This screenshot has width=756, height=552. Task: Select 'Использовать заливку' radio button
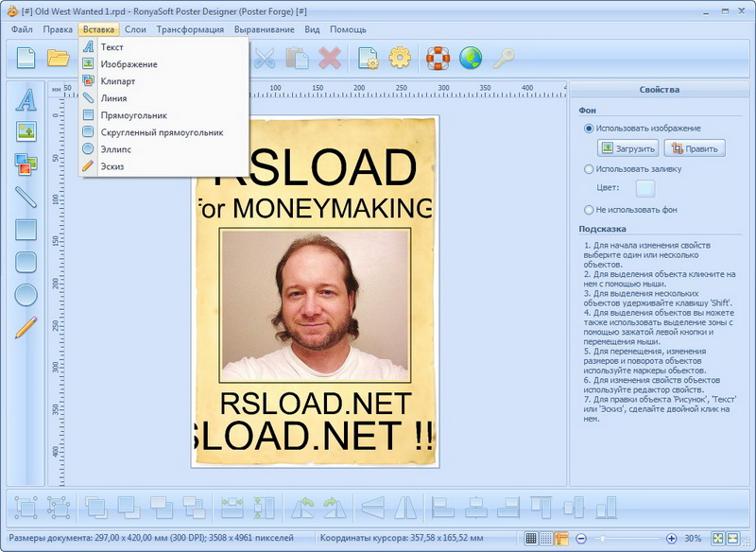click(589, 169)
